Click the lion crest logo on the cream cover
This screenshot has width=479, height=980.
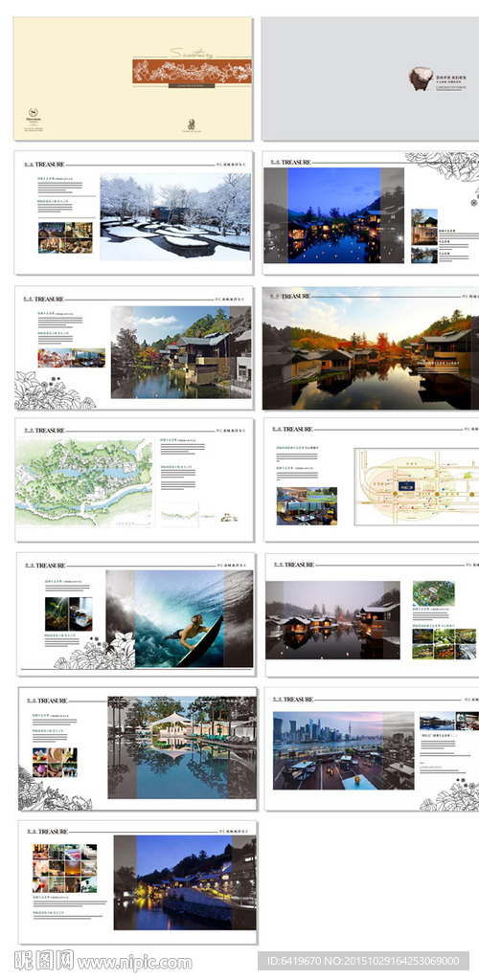click(x=192, y=125)
